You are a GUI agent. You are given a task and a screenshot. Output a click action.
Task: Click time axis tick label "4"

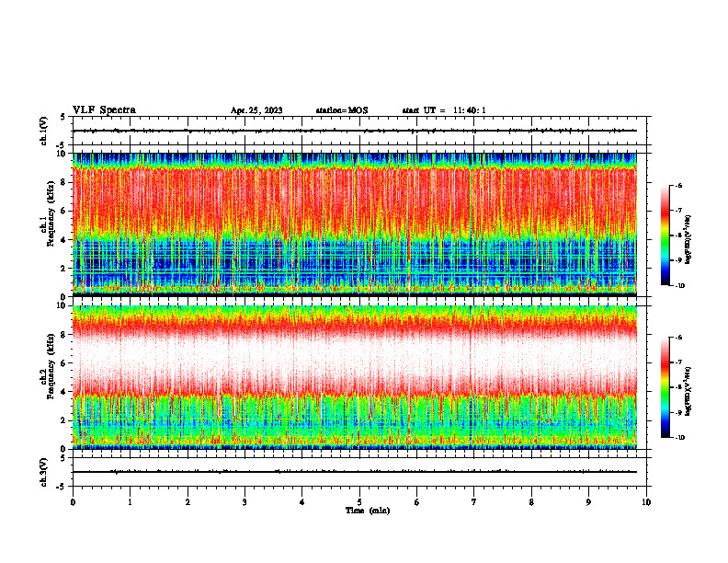302,502
